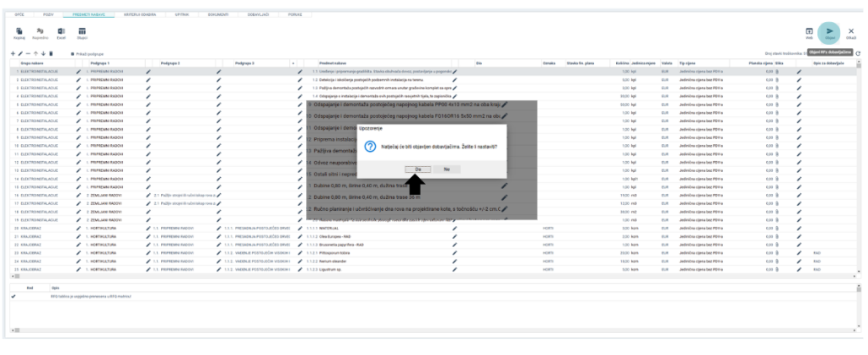Image resolution: width=868 pixels, height=355 pixels.
Task: Click the move-row-down arrow icon
Action: click(x=42, y=53)
